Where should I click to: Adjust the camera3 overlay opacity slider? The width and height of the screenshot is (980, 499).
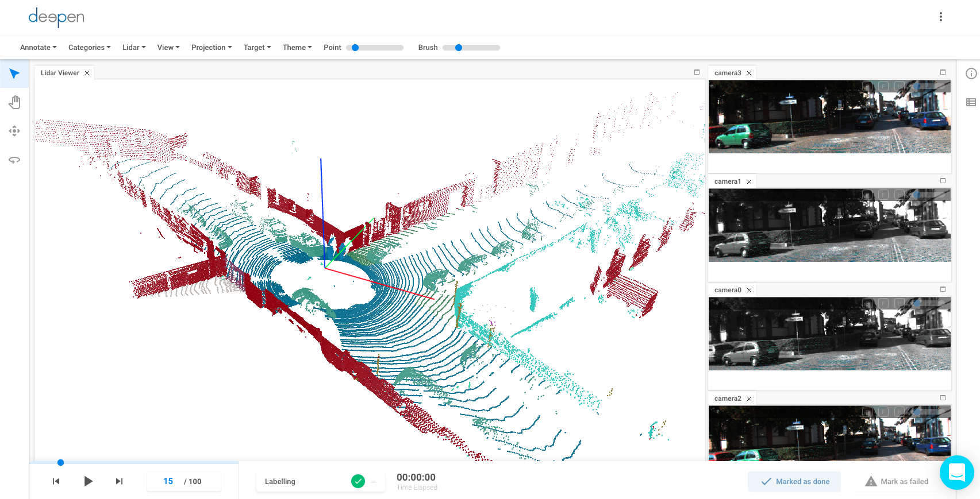[x=928, y=86]
